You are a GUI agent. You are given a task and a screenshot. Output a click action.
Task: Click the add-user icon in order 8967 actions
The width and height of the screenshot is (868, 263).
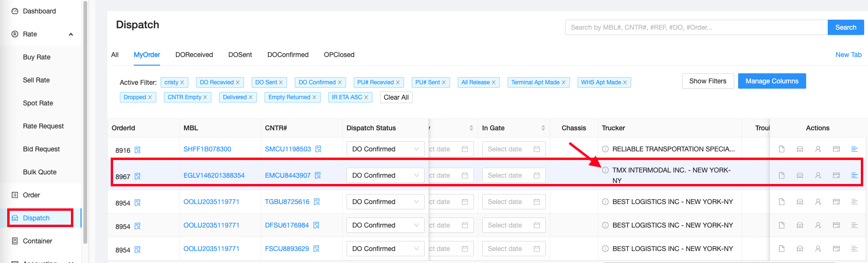coord(818,175)
